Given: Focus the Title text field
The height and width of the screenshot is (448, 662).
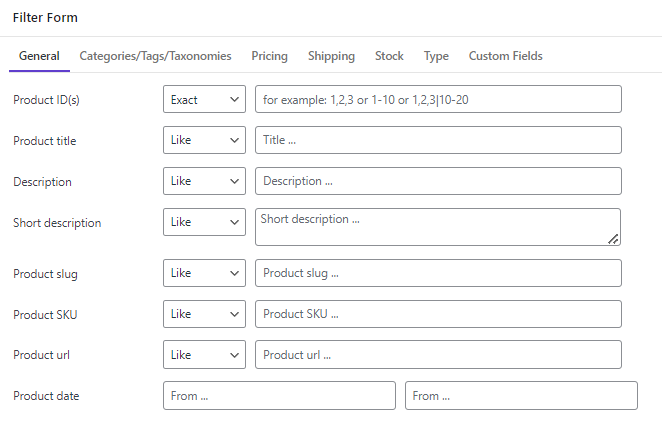Looking at the screenshot, I should pos(438,140).
